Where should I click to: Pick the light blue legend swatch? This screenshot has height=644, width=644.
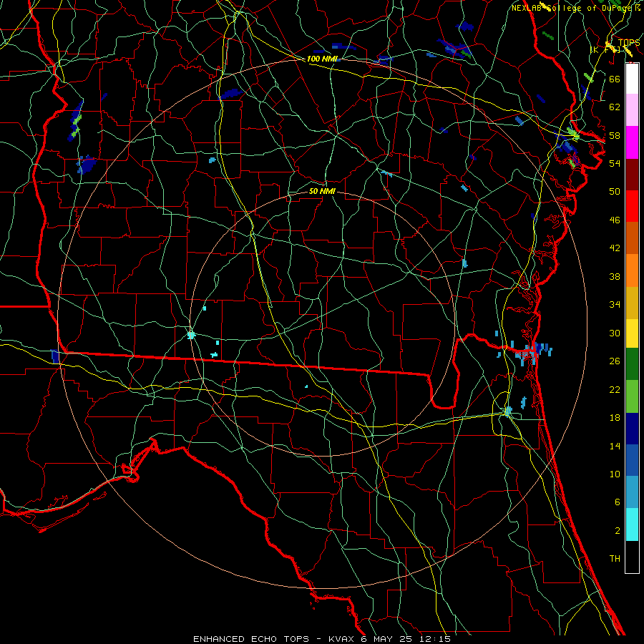click(x=632, y=492)
